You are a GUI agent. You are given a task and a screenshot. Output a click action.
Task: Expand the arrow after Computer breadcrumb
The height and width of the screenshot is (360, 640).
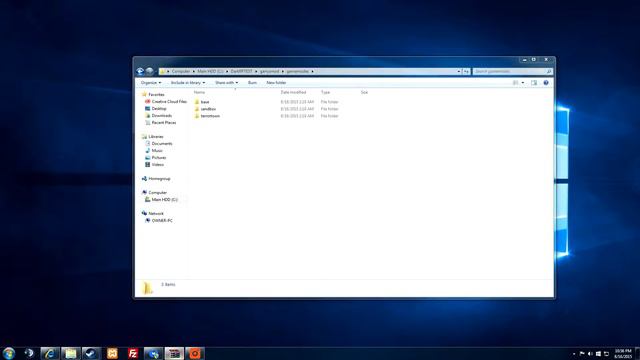click(x=194, y=71)
